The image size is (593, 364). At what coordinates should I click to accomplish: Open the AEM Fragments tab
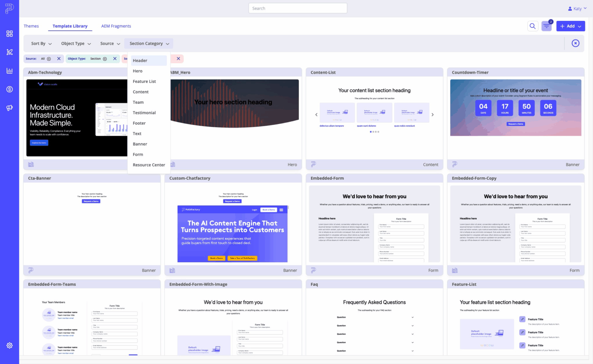(116, 26)
